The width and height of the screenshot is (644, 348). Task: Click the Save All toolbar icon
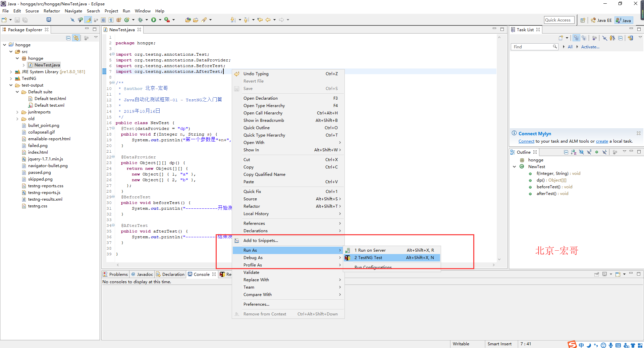pos(25,20)
